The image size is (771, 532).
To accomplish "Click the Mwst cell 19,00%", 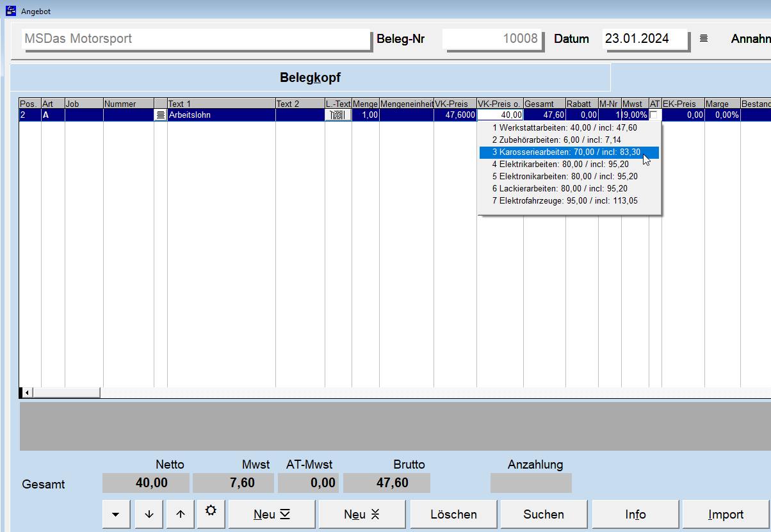I will 635,115.
